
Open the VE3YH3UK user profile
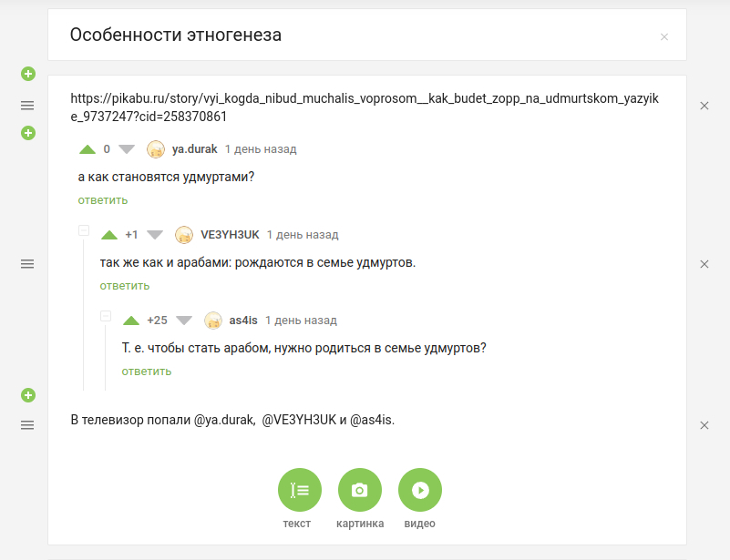click(230, 235)
